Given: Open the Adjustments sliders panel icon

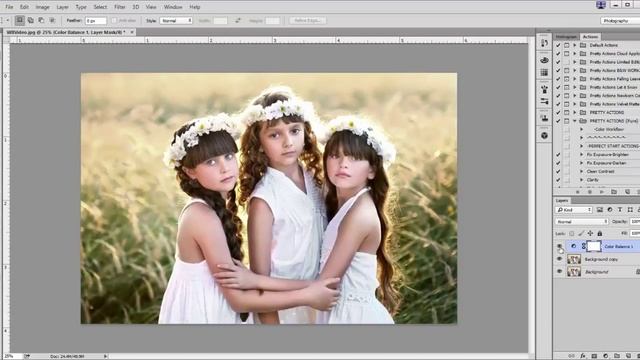Looking at the screenshot, I should [x=544, y=101].
